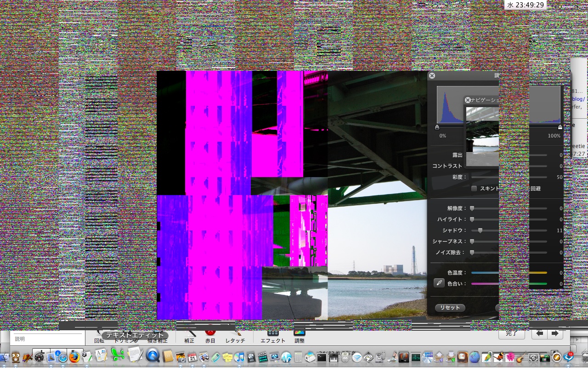The width and height of the screenshot is (588, 368).
Task: Click the シャドウ shadow slider handle
Action: tap(481, 230)
